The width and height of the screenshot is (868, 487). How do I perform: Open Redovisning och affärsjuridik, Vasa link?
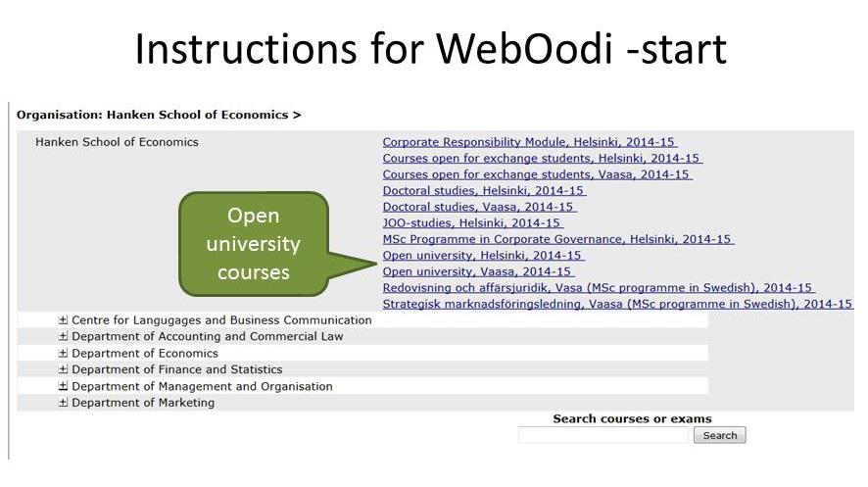click(598, 288)
